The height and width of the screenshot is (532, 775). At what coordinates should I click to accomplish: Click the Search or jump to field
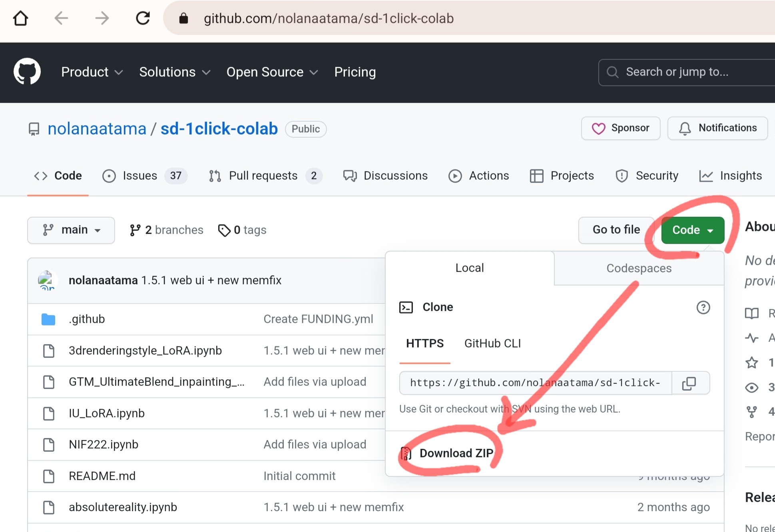click(687, 72)
